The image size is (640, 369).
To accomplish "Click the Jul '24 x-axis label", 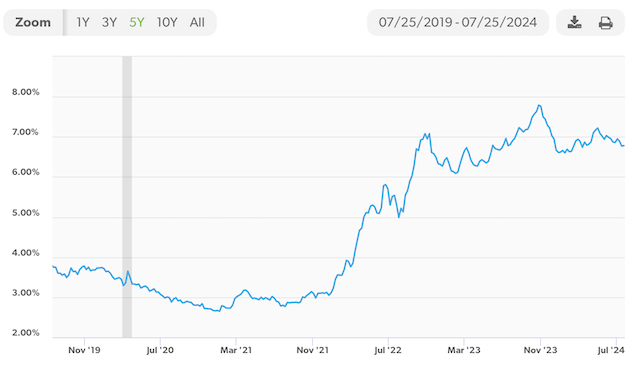I will tap(611, 350).
